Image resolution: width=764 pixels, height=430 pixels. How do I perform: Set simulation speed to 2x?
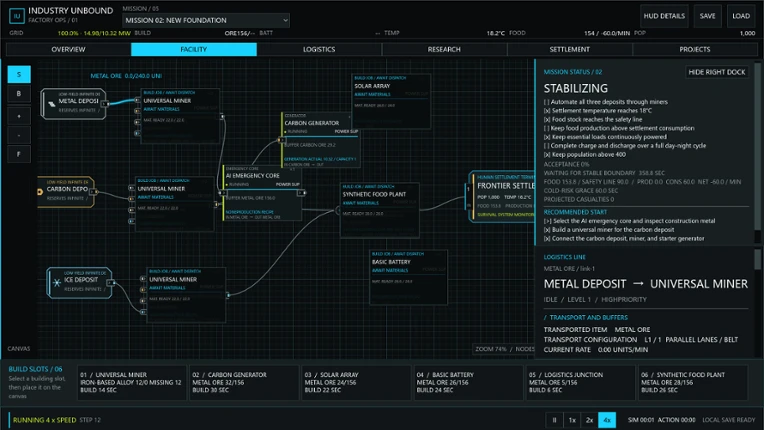click(590, 420)
